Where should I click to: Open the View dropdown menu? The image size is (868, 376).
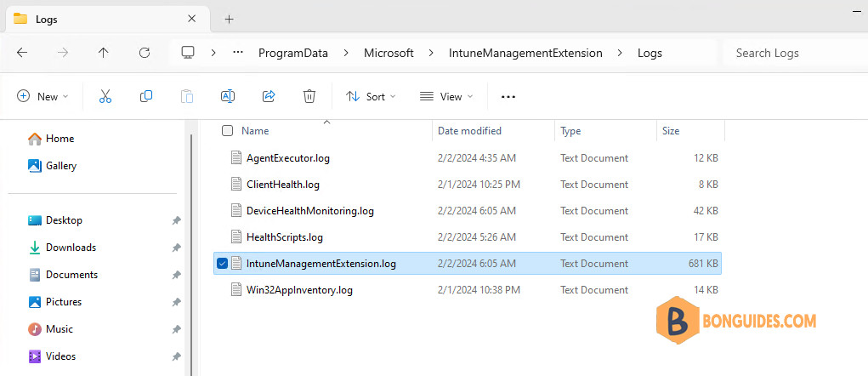coord(446,96)
